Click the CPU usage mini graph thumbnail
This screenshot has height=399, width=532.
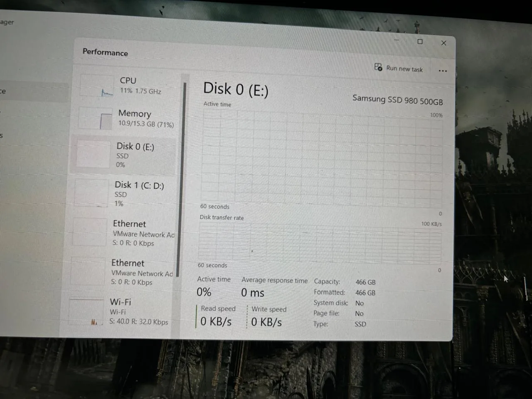[96, 86]
